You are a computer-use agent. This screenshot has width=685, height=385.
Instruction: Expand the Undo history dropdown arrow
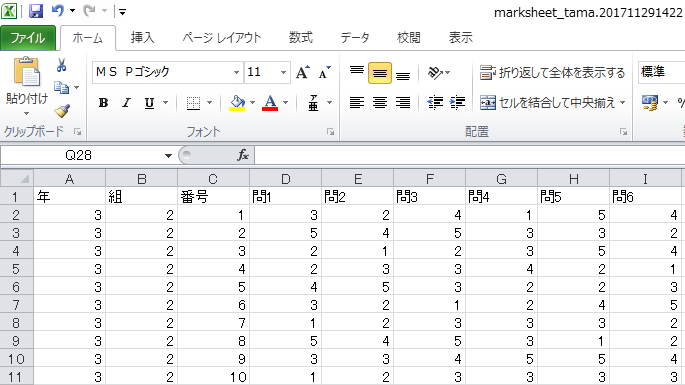pos(73,11)
